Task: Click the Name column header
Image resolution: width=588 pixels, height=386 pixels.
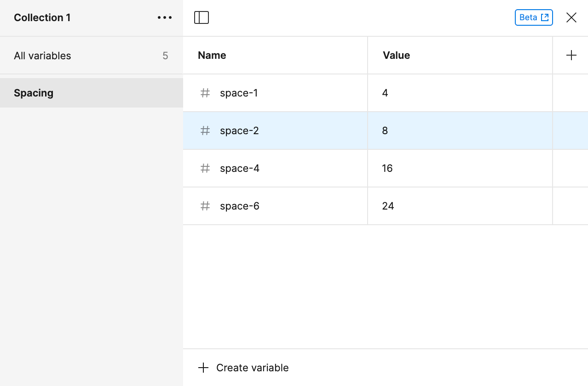Action: click(x=212, y=55)
